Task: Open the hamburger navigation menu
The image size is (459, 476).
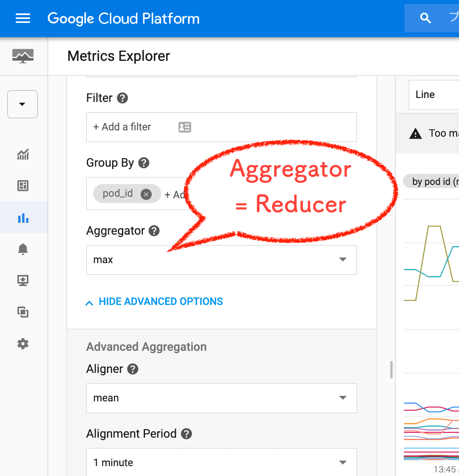Action: (x=23, y=18)
